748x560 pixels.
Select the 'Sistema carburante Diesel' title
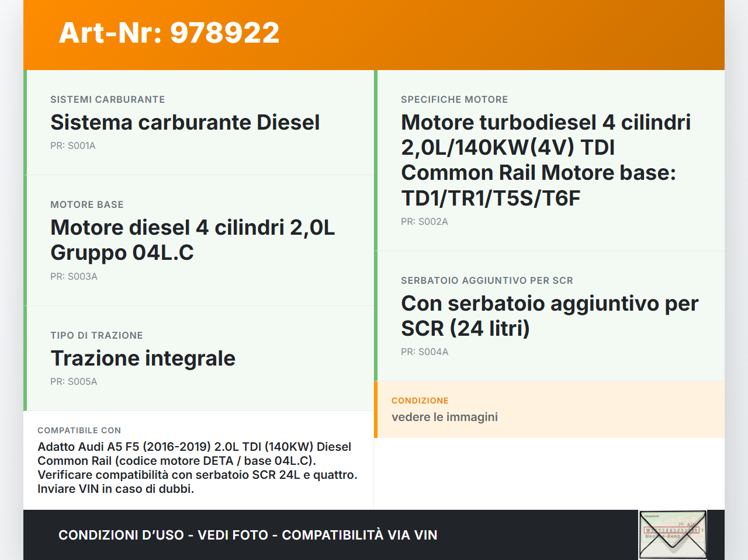click(x=185, y=123)
